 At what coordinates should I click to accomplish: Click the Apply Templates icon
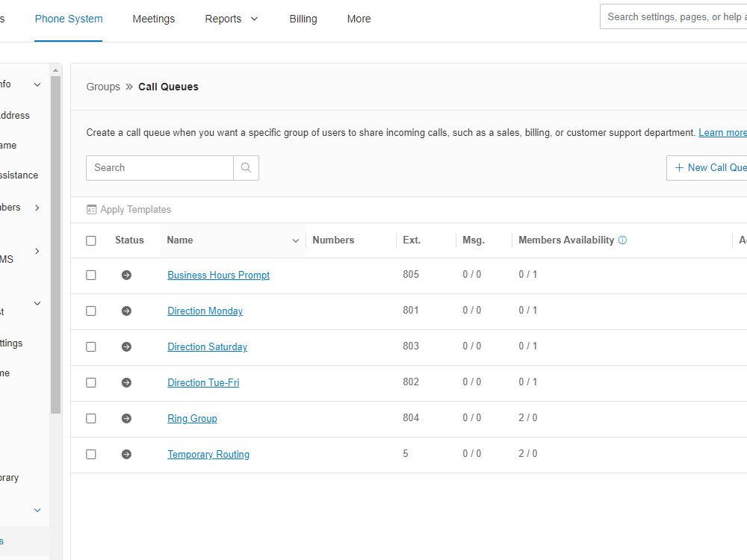pyautogui.click(x=91, y=210)
